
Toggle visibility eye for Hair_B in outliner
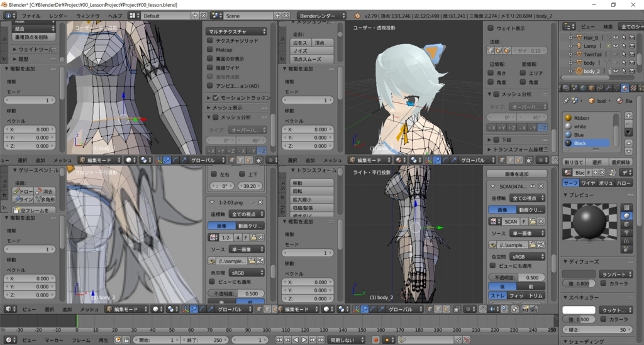pos(616,37)
